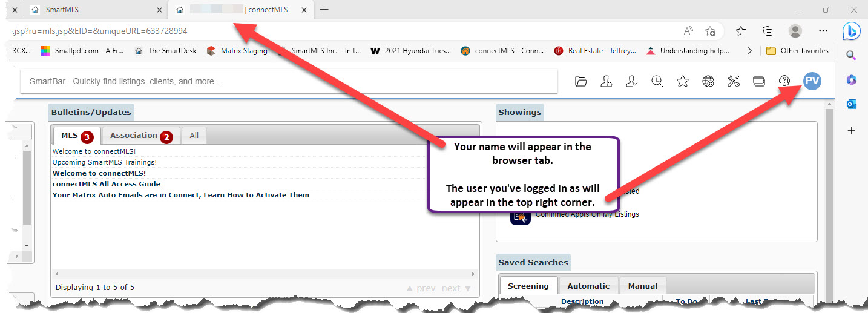Image resolution: width=868 pixels, height=313 pixels.
Task: Open a new browser tab
Action: pyautogui.click(x=324, y=10)
